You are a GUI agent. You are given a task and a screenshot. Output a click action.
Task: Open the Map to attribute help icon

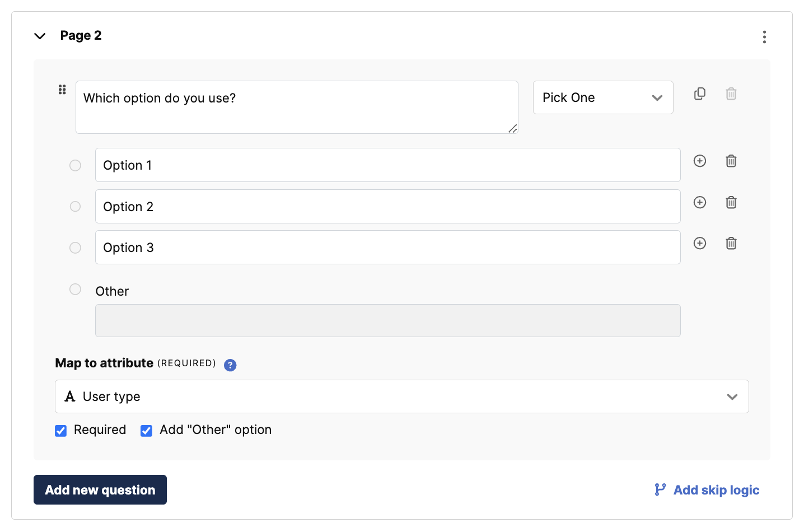click(x=230, y=365)
